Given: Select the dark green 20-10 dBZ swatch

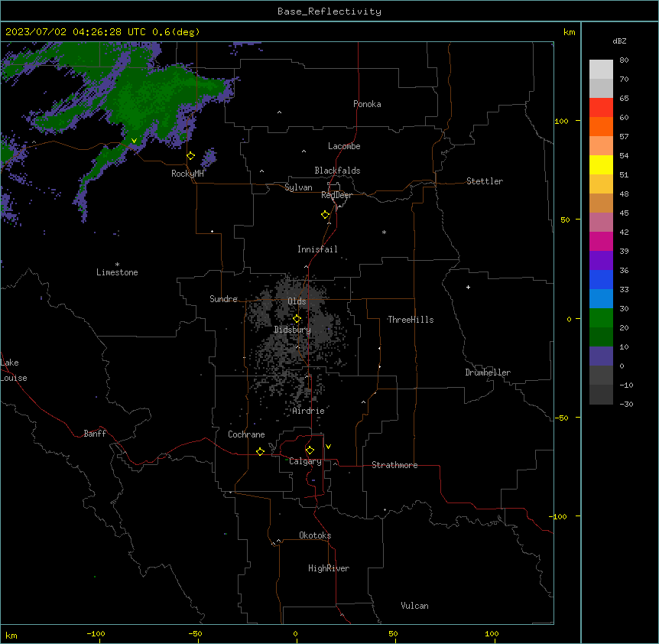Looking at the screenshot, I should [x=601, y=337].
